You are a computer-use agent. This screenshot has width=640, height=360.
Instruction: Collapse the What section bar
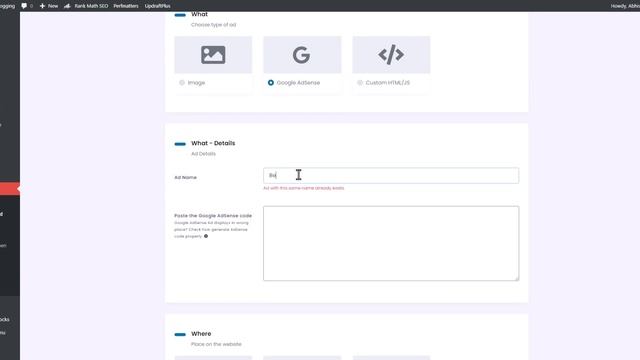[x=180, y=15]
